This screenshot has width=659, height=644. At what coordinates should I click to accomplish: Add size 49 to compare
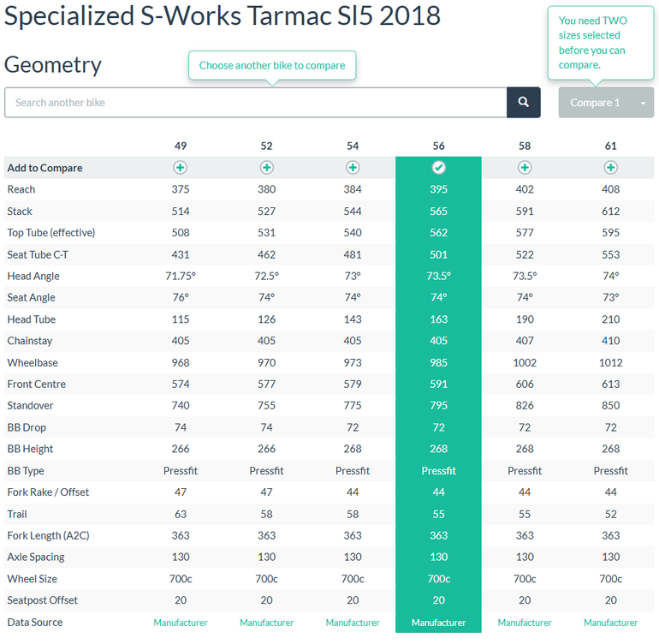pyautogui.click(x=181, y=167)
